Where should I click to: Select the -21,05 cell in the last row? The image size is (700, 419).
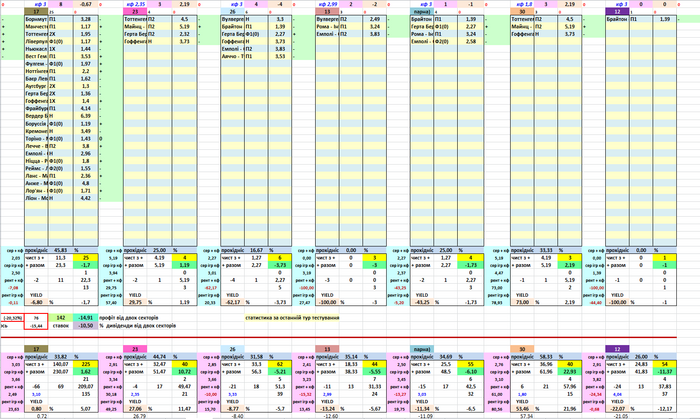[617, 416]
